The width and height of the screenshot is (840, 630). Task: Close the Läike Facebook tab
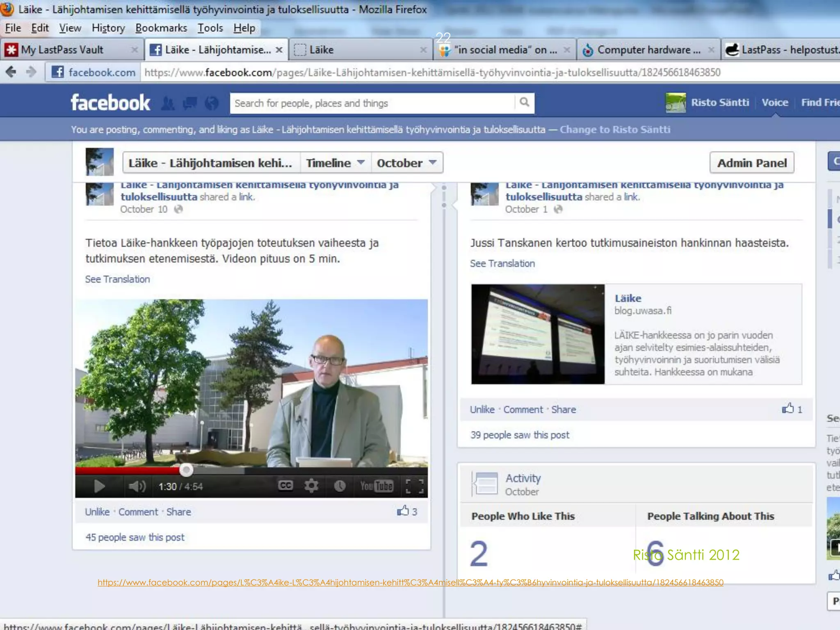[x=279, y=50]
